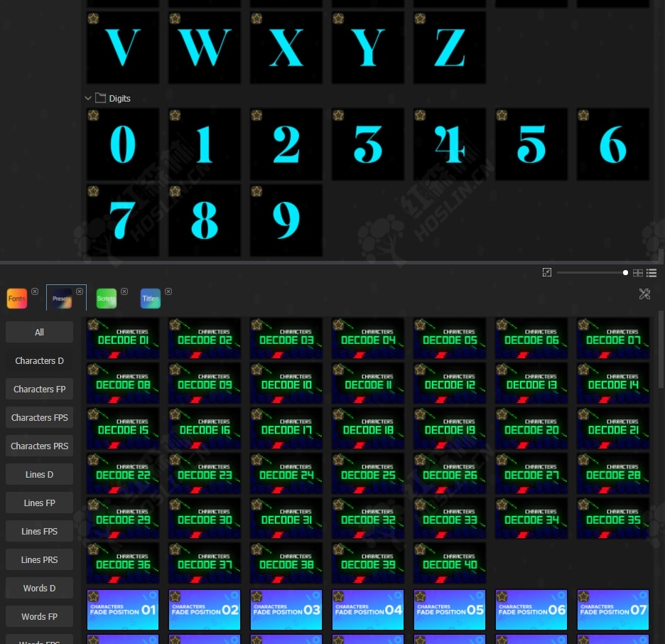Close the Fonts pack tab

click(35, 291)
